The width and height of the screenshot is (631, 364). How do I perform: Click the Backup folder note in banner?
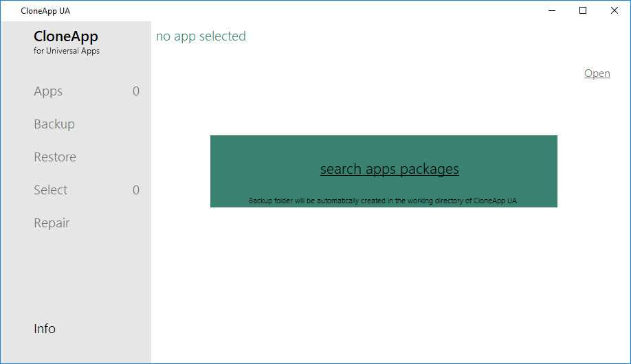tap(382, 201)
